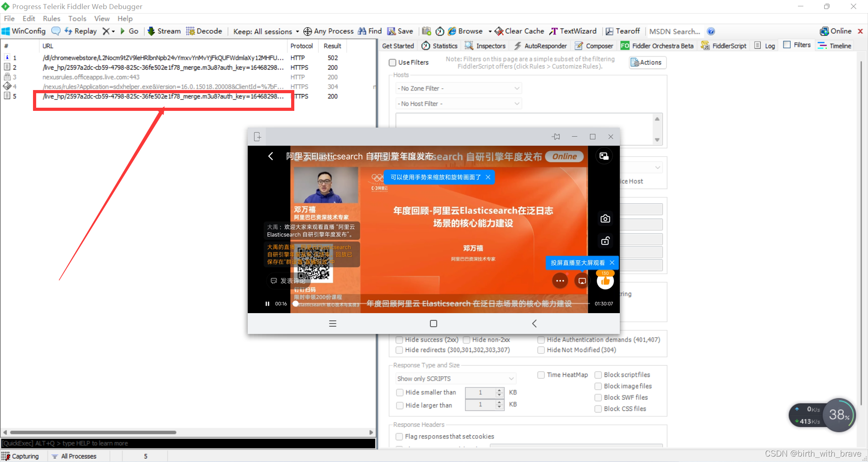Click the comment speech bubble icon
868x462 pixels.
tap(56, 31)
